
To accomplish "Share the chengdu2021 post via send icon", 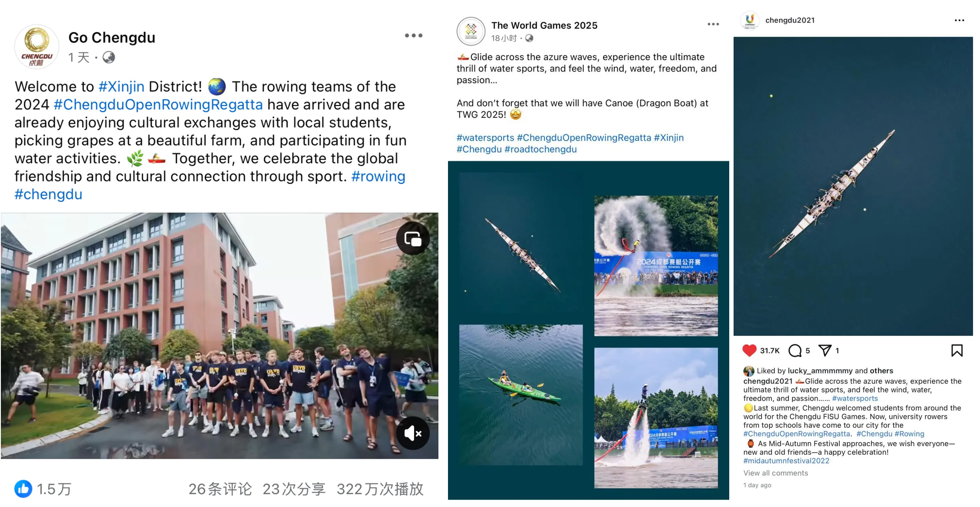I will (825, 350).
